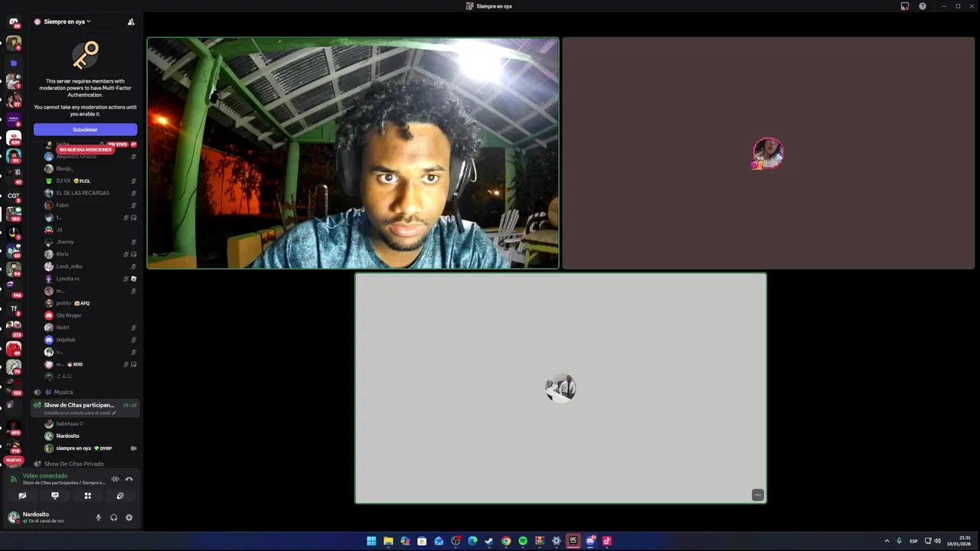
Task: Open server icon with 893 badge
Action: 13,426
